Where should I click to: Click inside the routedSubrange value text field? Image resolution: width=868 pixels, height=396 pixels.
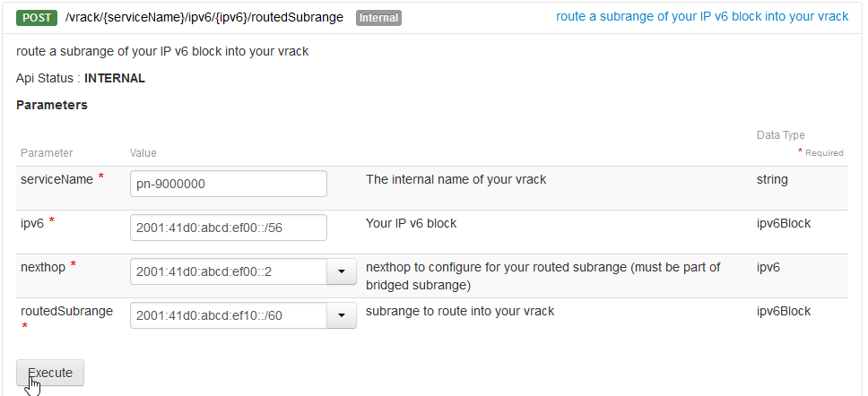click(x=228, y=315)
